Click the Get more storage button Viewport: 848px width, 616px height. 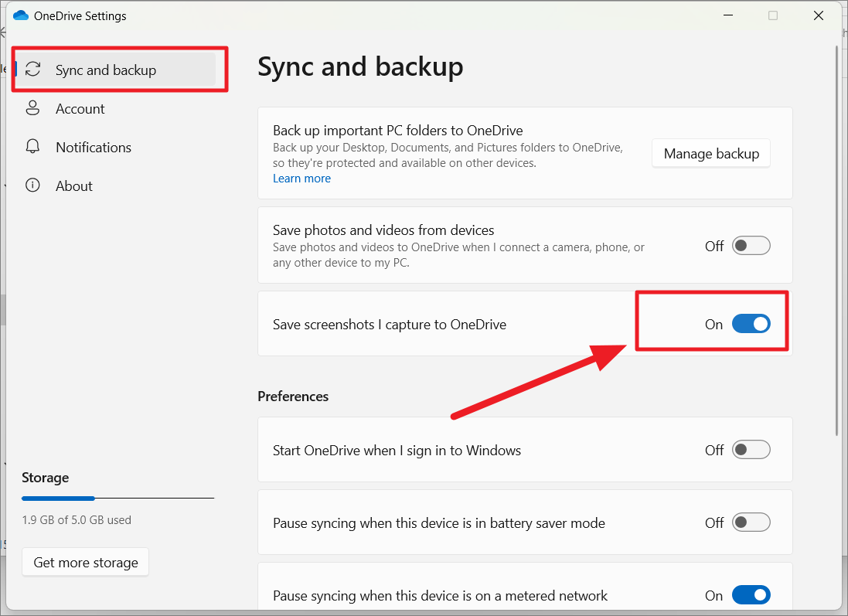point(85,562)
